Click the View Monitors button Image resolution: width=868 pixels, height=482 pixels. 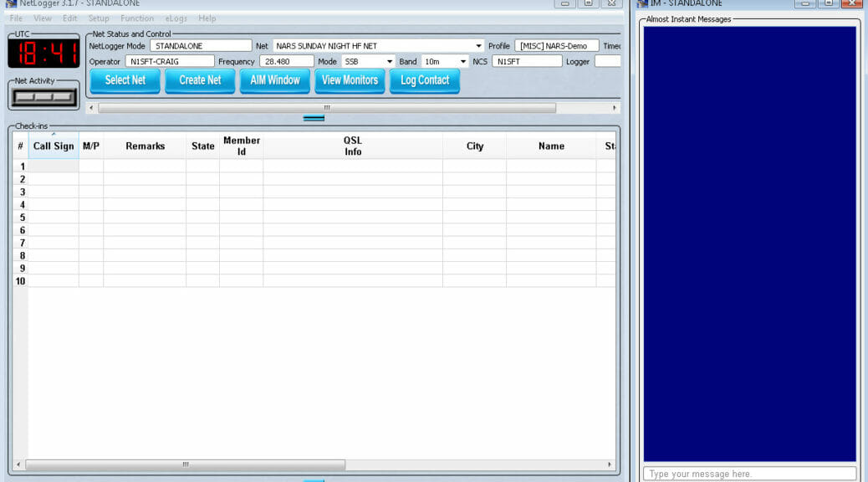click(x=350, y=81)
